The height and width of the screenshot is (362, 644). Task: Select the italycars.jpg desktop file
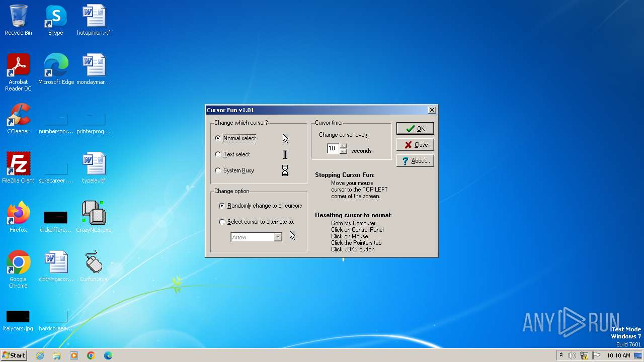[18, 320]
